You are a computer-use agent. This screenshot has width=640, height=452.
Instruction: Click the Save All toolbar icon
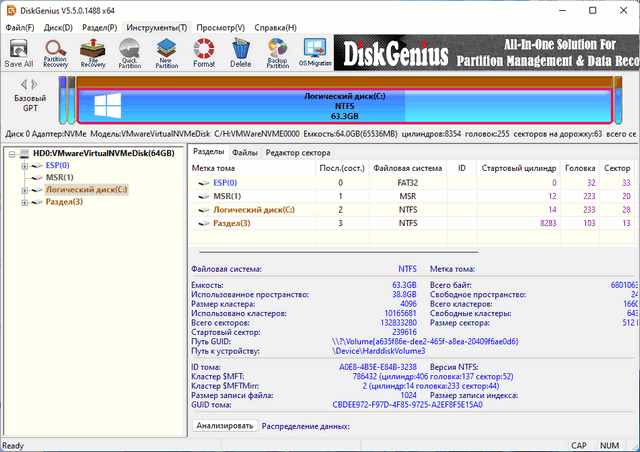point(19,52)
